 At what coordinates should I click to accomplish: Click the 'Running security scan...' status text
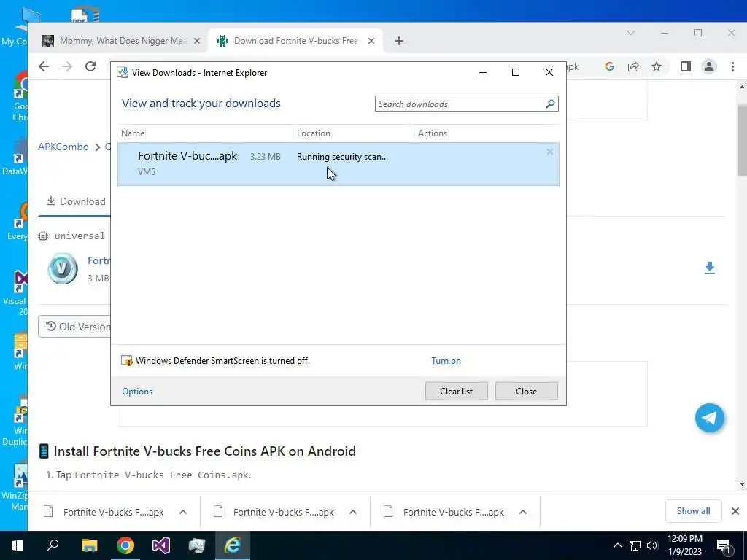click(342, 157)
